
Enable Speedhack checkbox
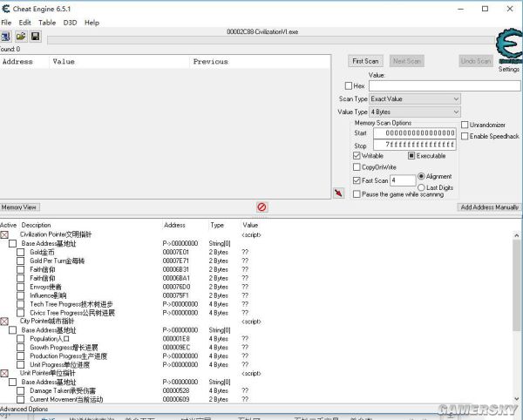(465, 136)
